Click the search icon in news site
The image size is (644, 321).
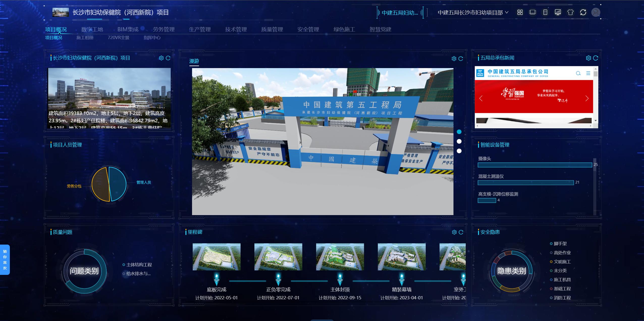click(578, 73)
